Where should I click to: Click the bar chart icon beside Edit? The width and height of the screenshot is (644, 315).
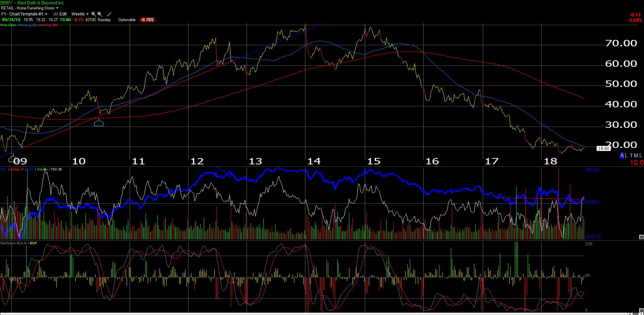point(56,14)
